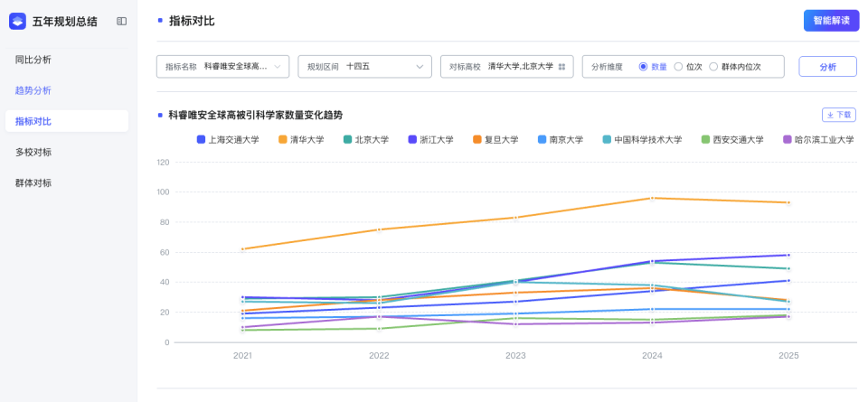Click the 下载 download icon button
Screen dimensions: 868x402
point(838,115)
